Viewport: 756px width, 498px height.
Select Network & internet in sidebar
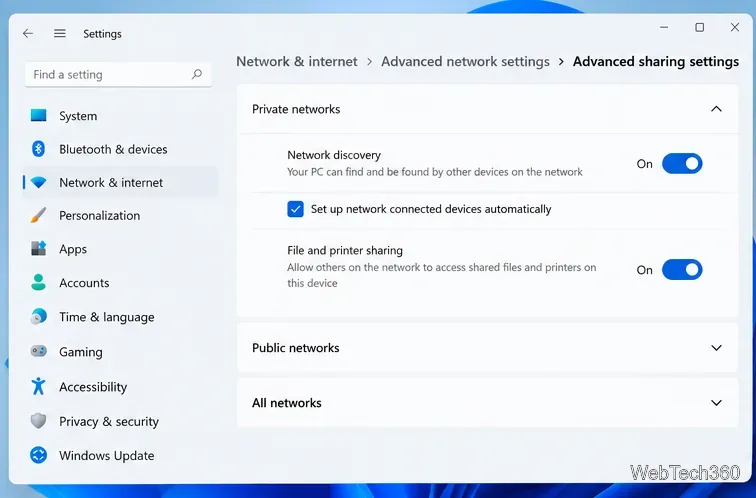tap(121, 182)
